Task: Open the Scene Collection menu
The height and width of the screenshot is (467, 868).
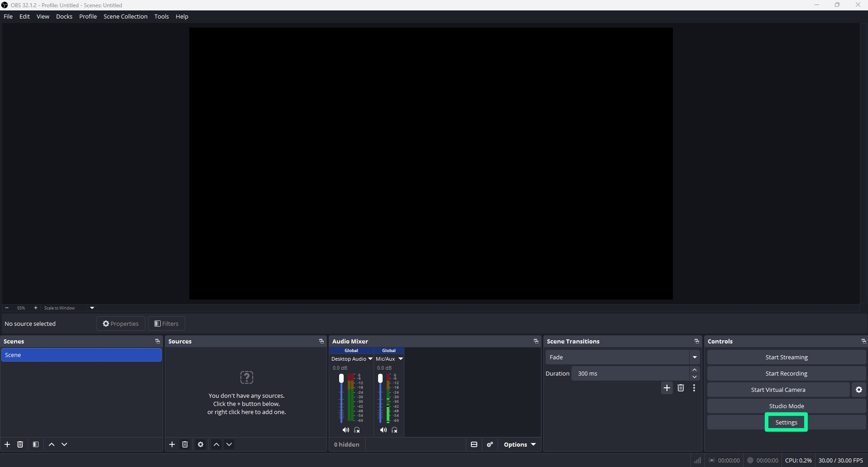Action: pos(125,16)
